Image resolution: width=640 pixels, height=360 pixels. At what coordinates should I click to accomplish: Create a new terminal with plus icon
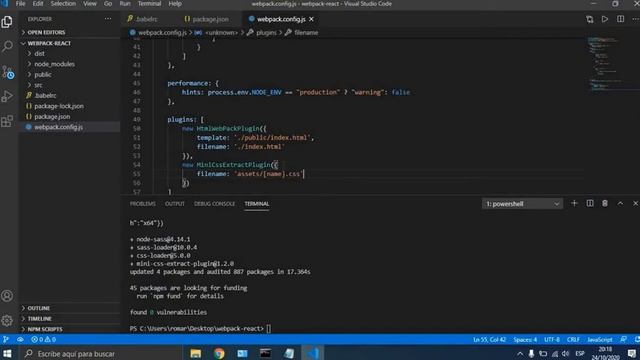(574, 203)
